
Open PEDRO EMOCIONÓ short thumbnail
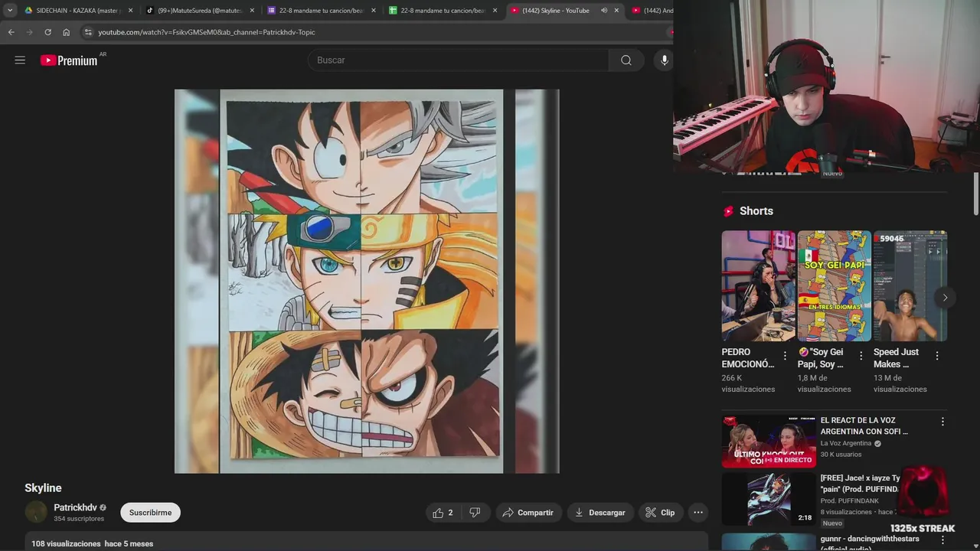[758, 286]
